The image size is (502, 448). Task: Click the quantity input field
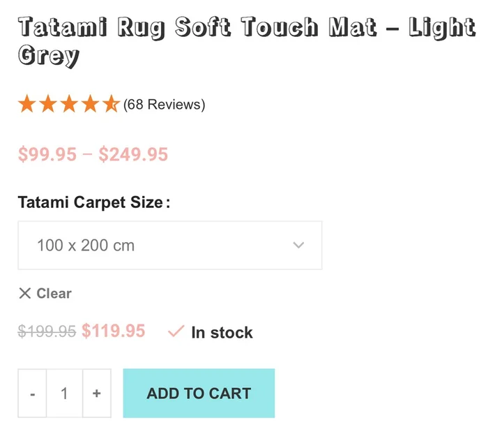[64, 394]
